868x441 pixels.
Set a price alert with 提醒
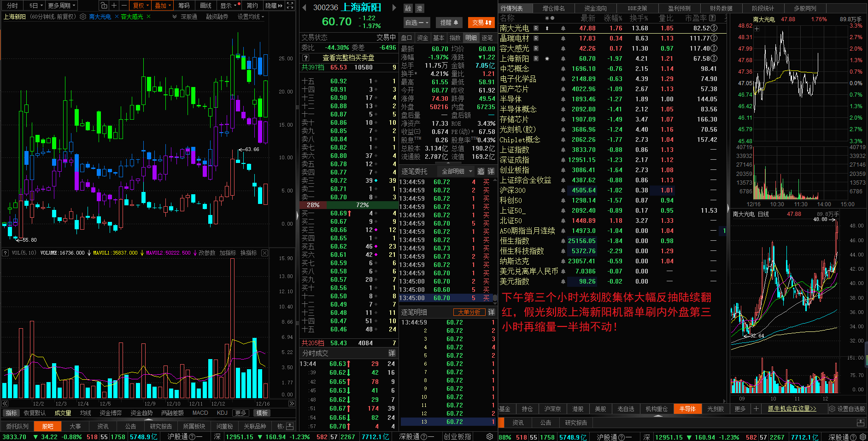pyautogui.click(x=449, y=23)
